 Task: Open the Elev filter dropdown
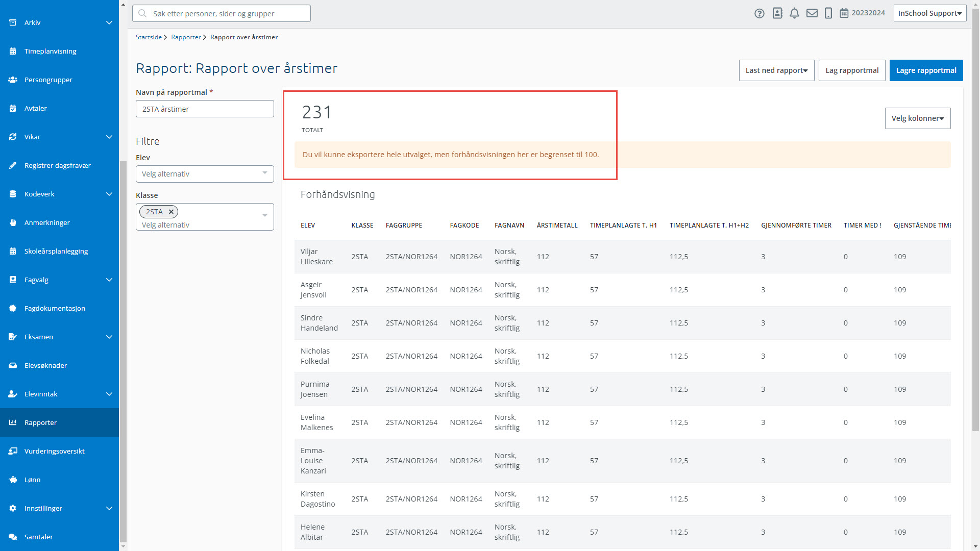point(205,174)
